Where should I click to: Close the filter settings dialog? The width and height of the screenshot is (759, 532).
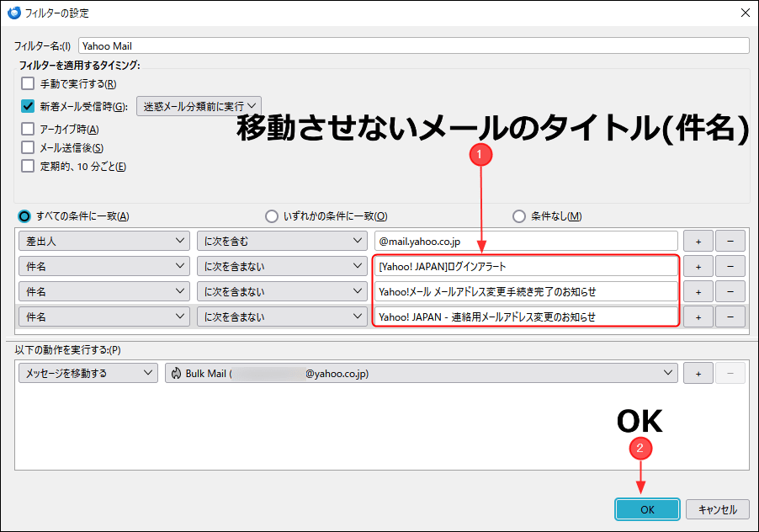(x=746, y=13)
